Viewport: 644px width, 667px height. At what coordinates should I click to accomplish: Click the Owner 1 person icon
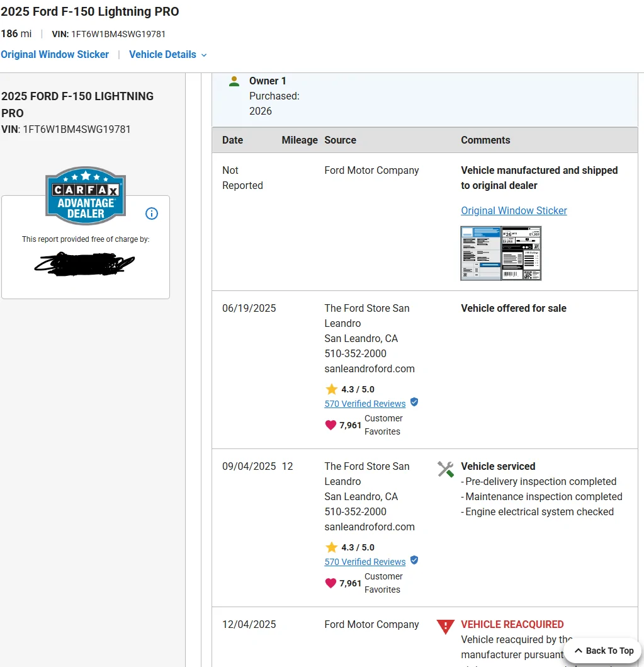click(234, 81)
